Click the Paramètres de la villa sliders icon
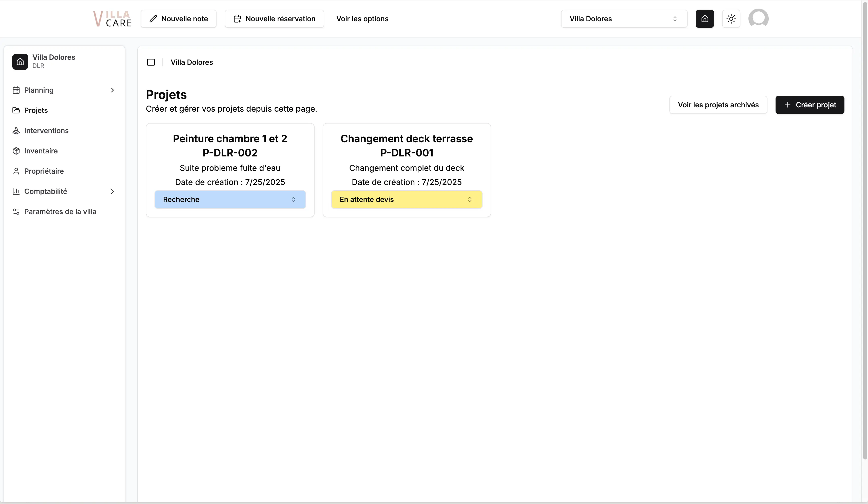 pyautogui.click(x=16, y=212)
